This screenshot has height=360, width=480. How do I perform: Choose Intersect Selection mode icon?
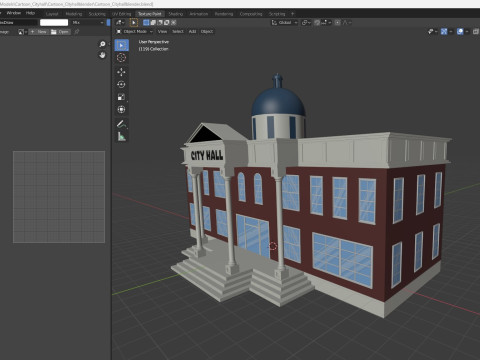tap(173, 23)
